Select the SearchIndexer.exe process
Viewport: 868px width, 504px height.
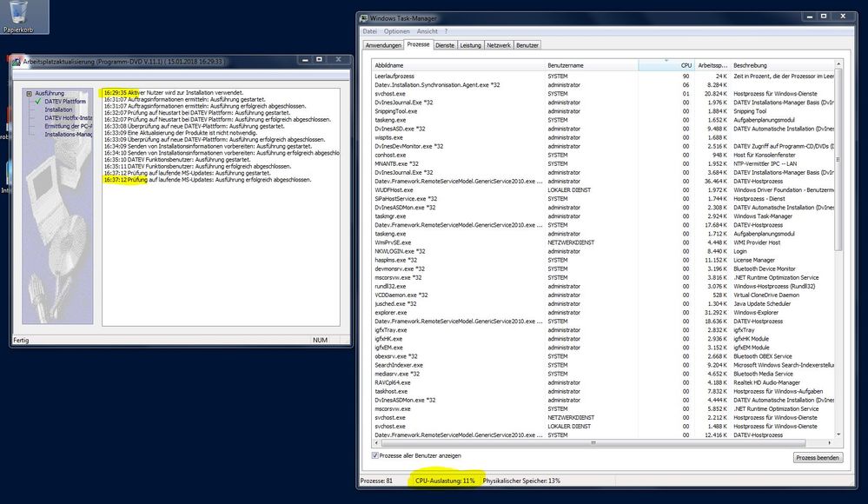click(603, 365)
